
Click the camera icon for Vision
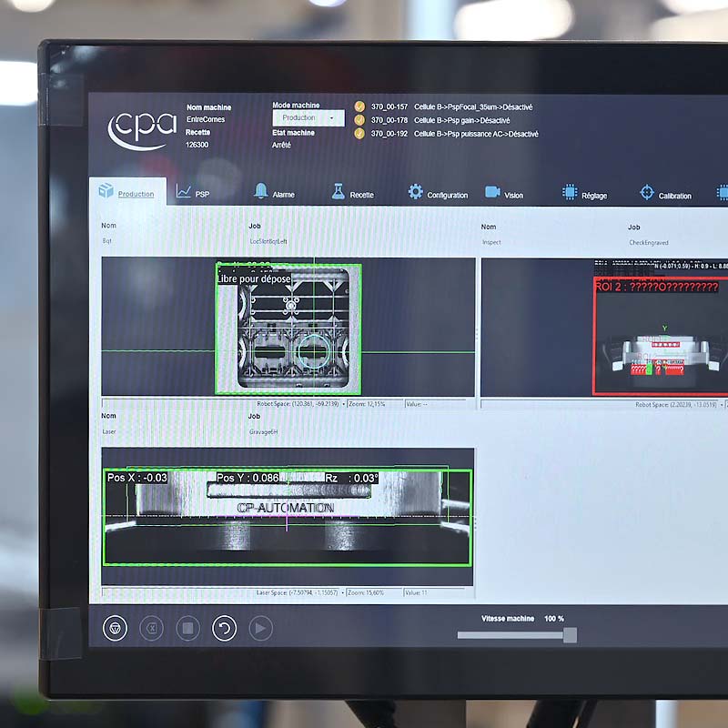tap(492, 192)
